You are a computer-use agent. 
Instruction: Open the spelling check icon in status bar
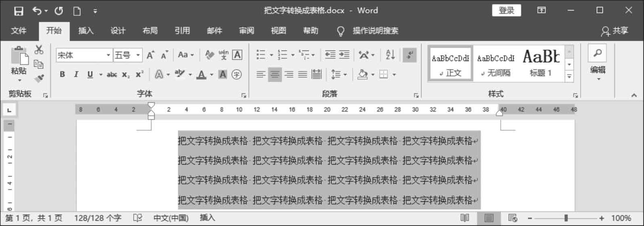click(138, 218)
